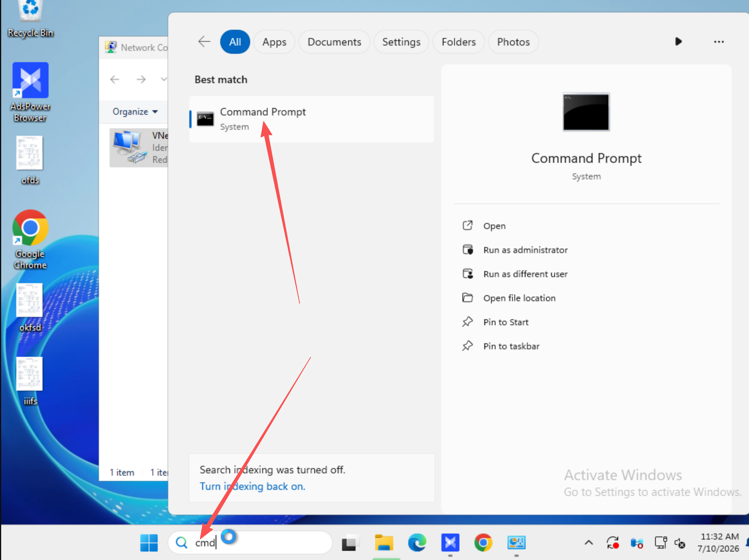749x560 pixels.
Task: Select the ofds file on desktop
Action: click(x=30, y=160)
